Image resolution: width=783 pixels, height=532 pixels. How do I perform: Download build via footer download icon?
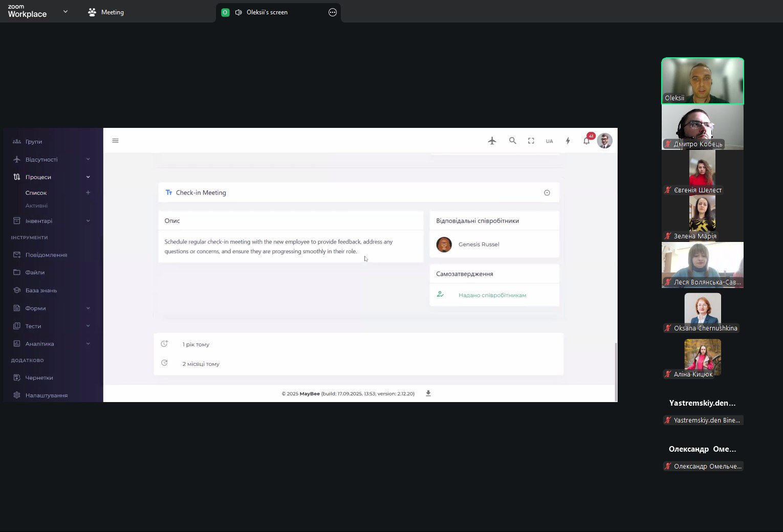click(428, 393)
